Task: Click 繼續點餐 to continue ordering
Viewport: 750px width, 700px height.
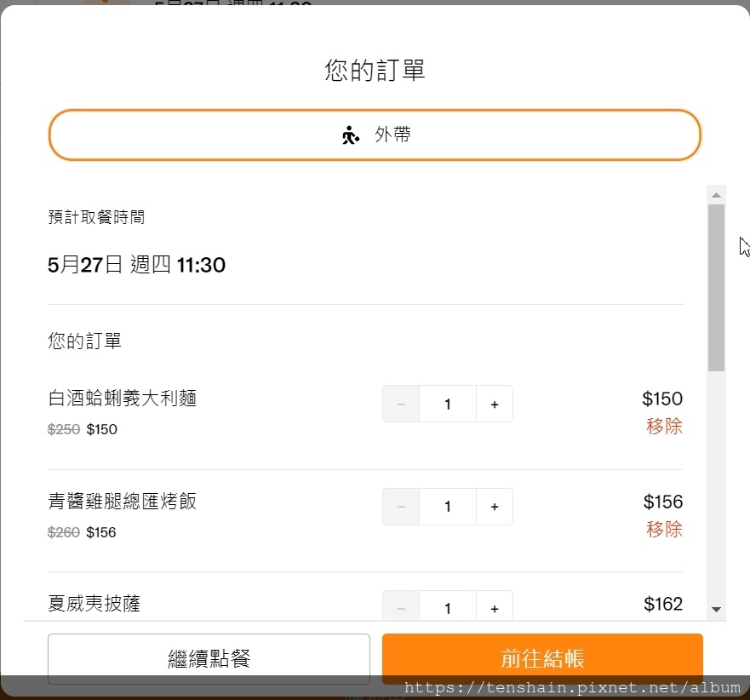Action: pyautogui.click(x=209, y=658)
